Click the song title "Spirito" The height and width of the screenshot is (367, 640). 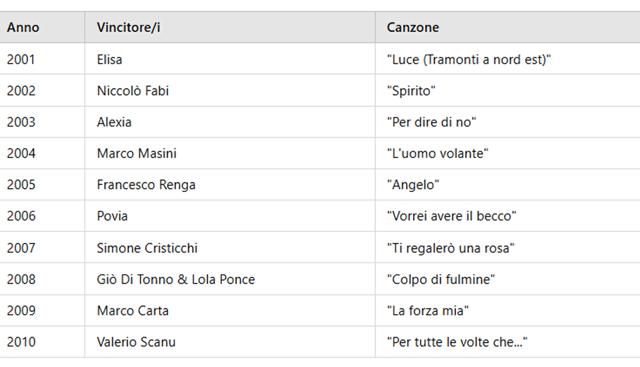(411, 91)
